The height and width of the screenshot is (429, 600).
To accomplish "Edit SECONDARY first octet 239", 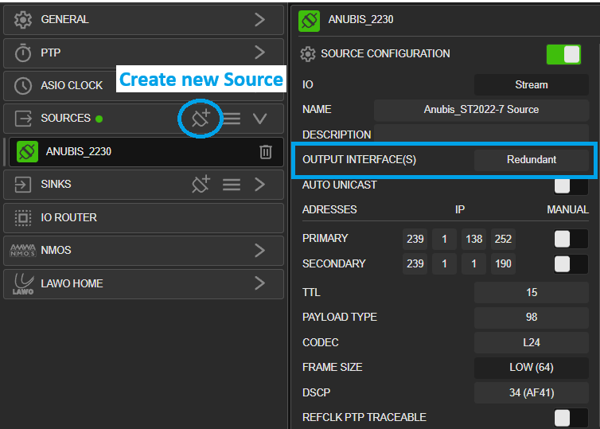I will pyautogui.click(x=415, y=264).
